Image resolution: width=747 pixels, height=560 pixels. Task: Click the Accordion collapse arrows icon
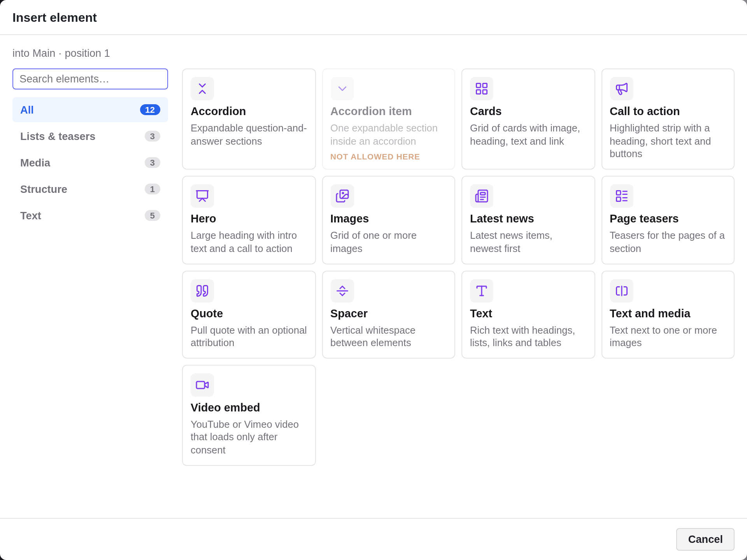pyautogui.click(x=202, y=89)
